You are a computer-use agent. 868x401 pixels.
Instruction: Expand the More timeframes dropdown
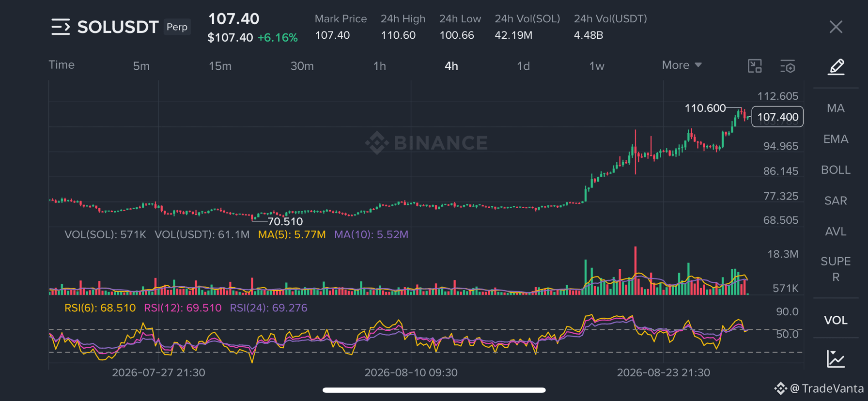(x=682, y=65)
